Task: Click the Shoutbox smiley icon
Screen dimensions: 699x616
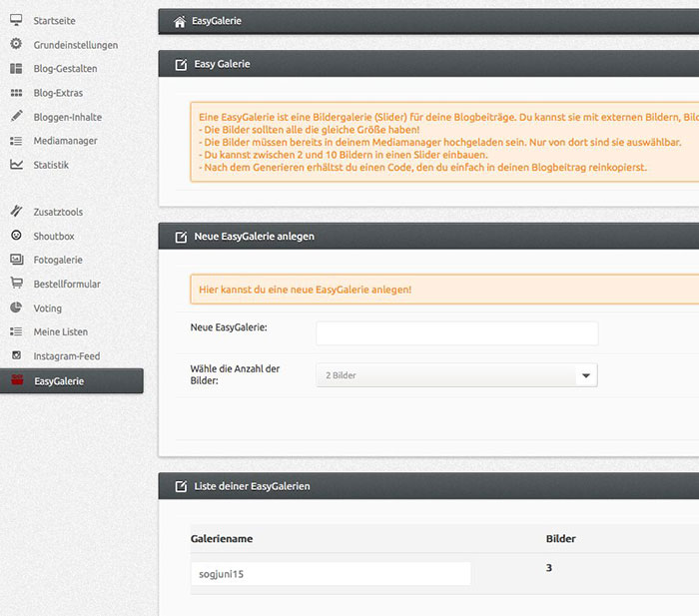Action: [x=16, y=235]
